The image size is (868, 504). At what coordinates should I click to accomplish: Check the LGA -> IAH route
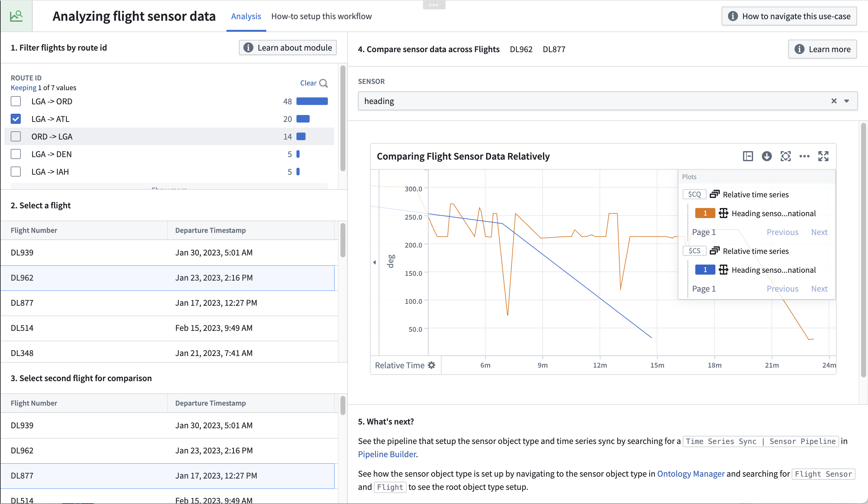pos(16,171)
